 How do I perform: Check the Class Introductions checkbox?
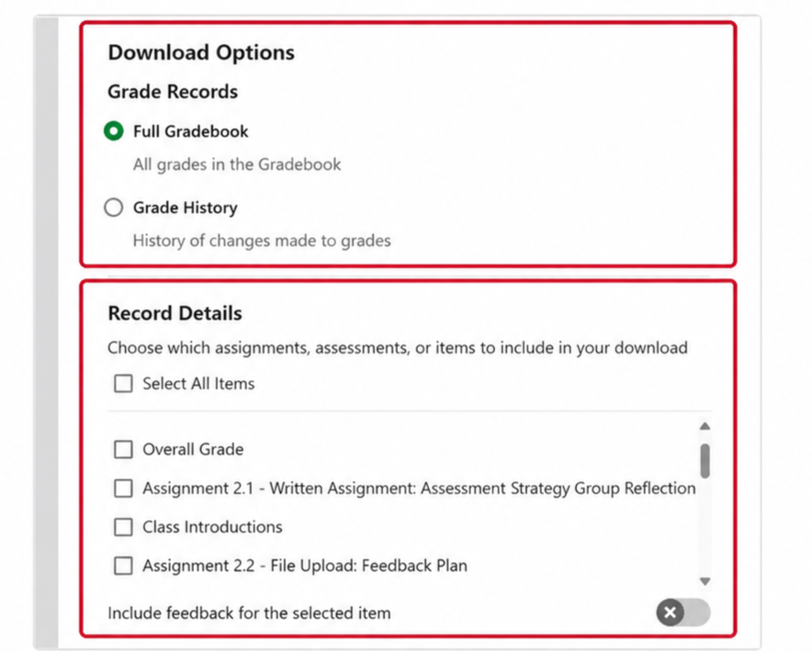123,527
